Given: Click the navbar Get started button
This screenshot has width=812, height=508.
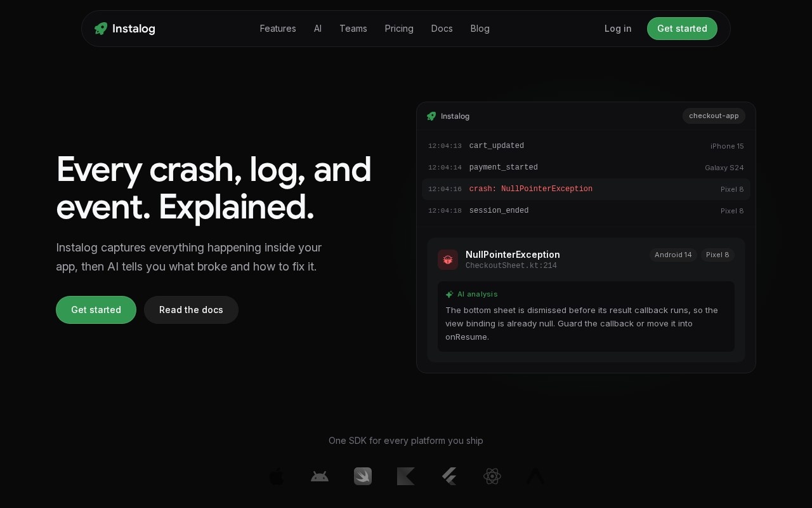Looking at the screenshot, I should [682, 29].
